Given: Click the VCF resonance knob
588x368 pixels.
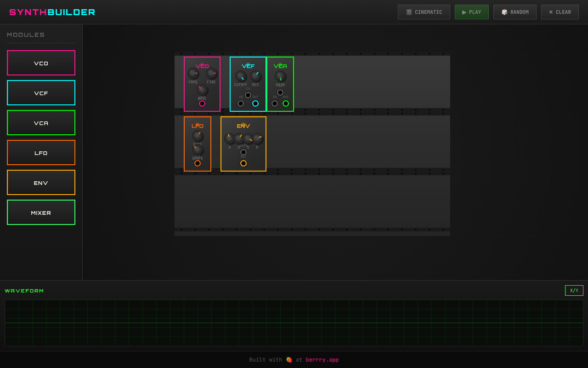Looking at the screenshot, I should (x=255, y=76).
